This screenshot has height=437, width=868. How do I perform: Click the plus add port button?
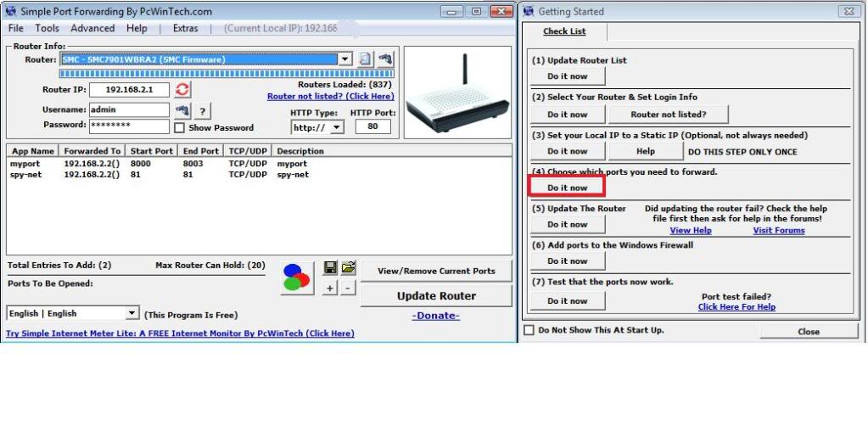330,288
